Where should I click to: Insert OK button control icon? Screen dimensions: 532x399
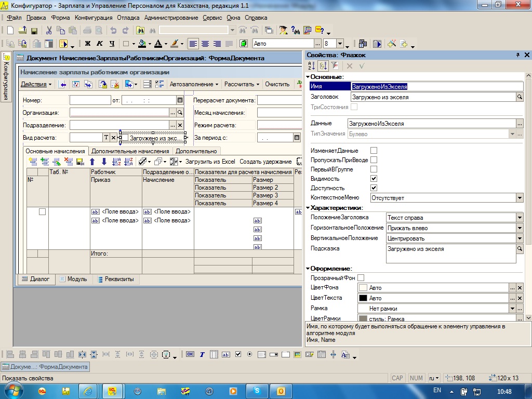click(x=190, y=354)
